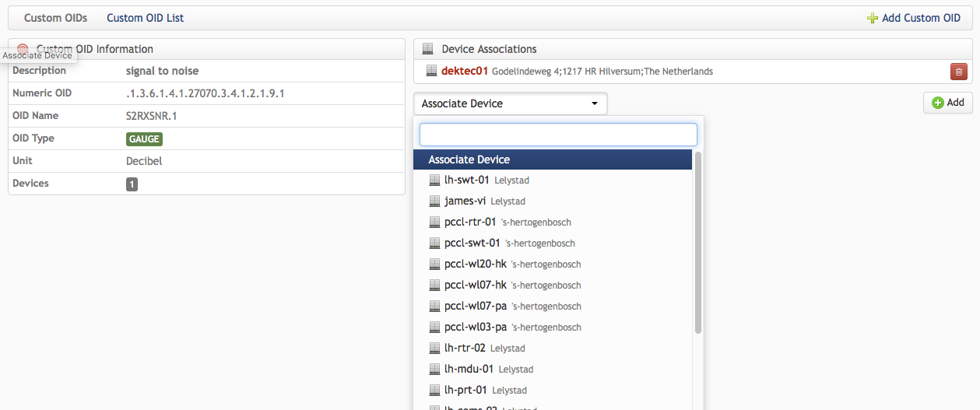
Task: Click the device list scrollbar
Action: (698, 243)
